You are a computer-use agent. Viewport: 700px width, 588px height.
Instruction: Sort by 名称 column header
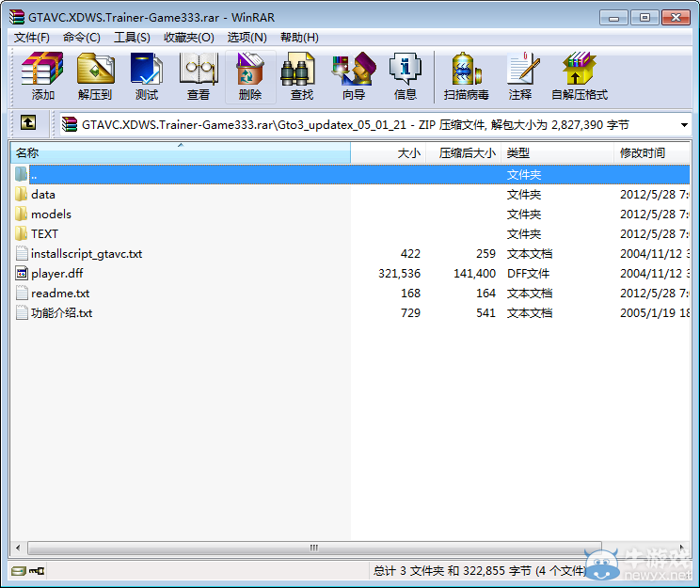[x=181, y=153]
